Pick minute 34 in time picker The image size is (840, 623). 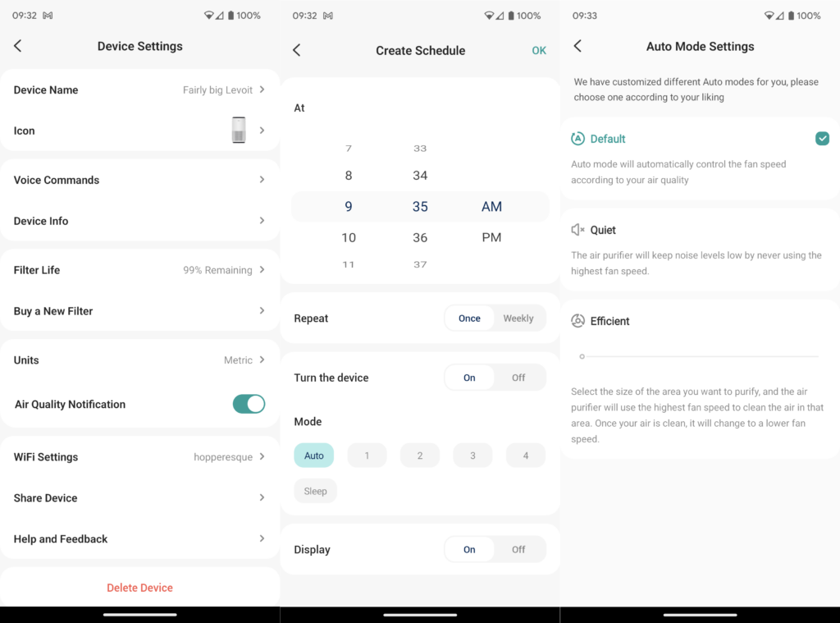(420, 176)
